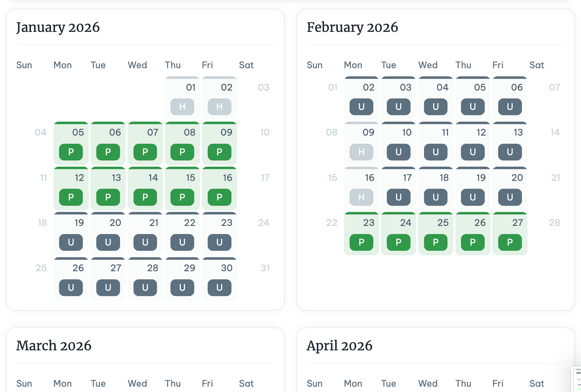This screenshot has width=581, height=392.
Task: Click the greyed Sunday 01 in February
Action: pos(333,87)
